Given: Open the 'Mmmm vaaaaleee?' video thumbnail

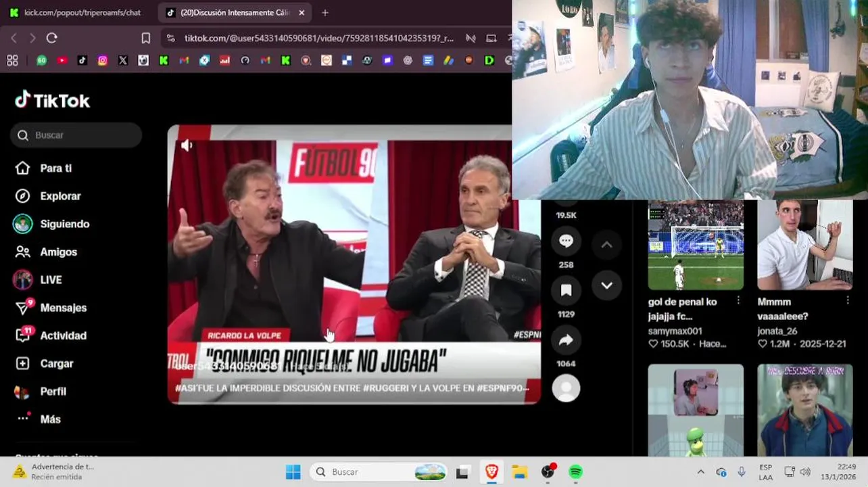Looking at the screenshot, I should click(804, 245).
